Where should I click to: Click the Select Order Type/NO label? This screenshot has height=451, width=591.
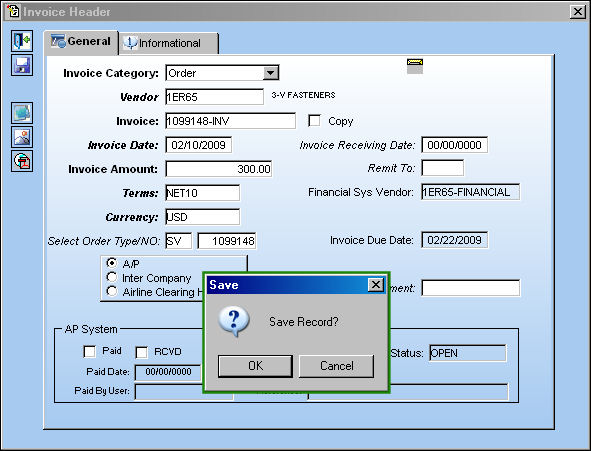[104, 241]
